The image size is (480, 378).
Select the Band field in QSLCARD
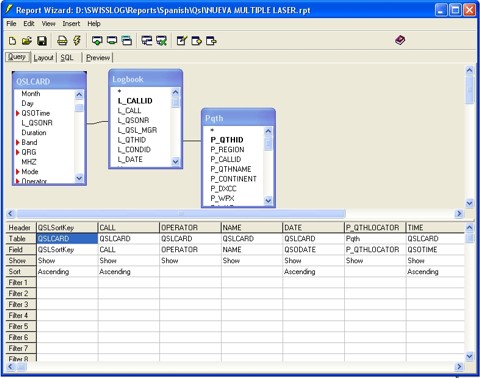(x=29, y=142)
